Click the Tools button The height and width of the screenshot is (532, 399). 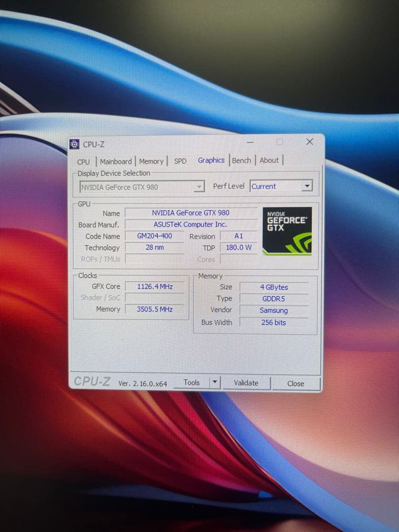coord(192,382)
